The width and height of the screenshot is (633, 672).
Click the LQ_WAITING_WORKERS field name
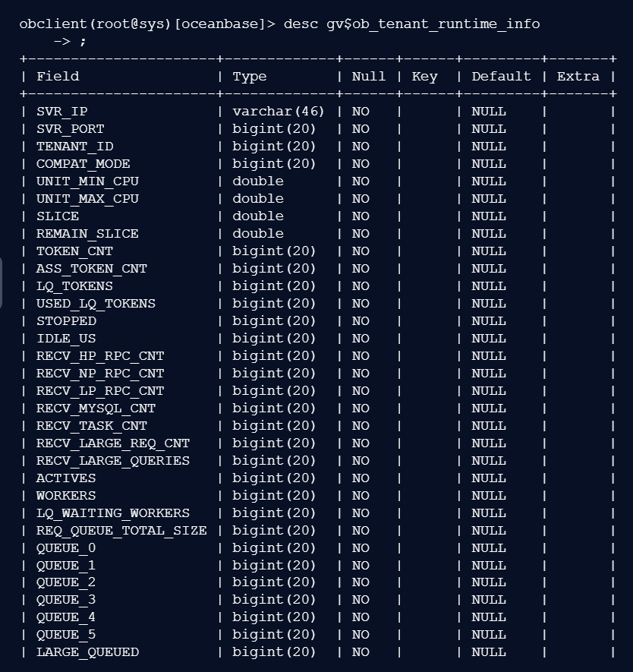coord(113,513)
